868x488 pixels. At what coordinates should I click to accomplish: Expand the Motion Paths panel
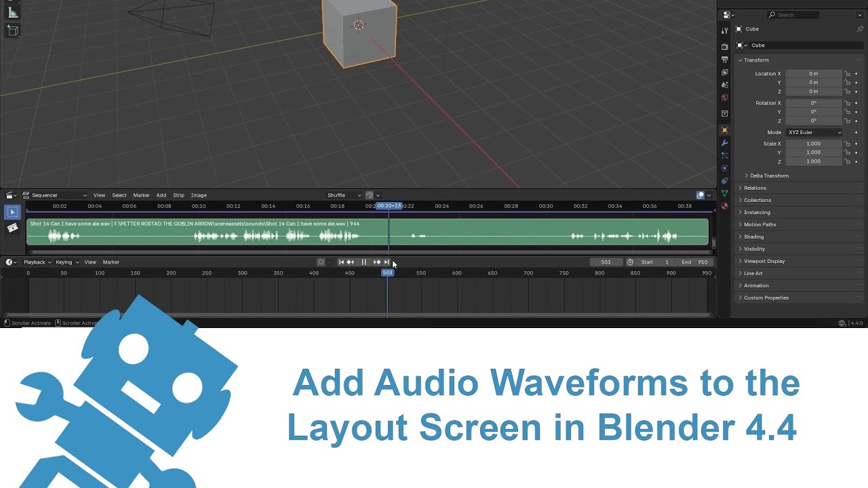pyautogui.click(x=759, y=224)
